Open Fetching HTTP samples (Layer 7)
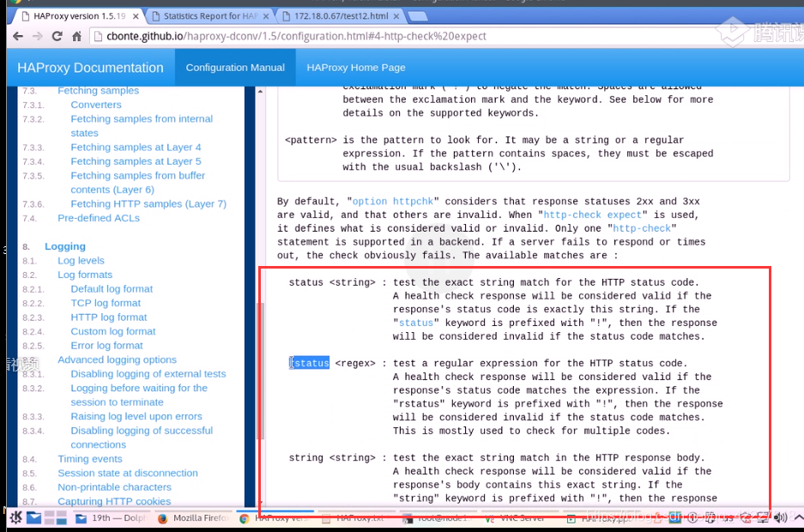 pyautogui.click(x=148, y=204)
